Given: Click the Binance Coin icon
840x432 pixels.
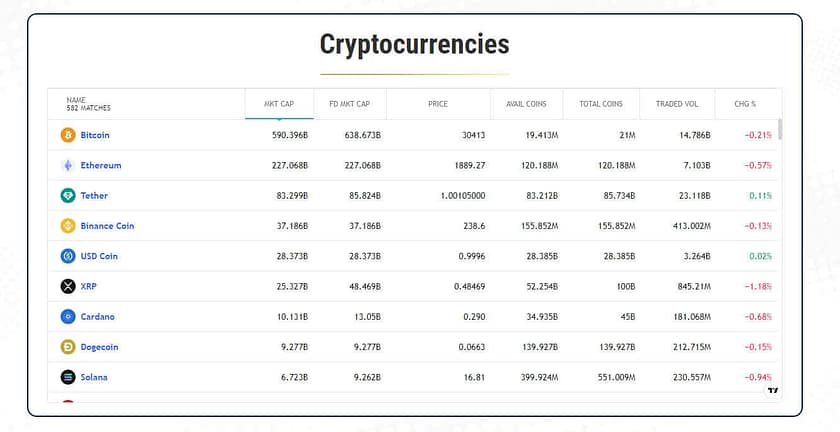Looking at the screenshot, I should pos(68,226).
